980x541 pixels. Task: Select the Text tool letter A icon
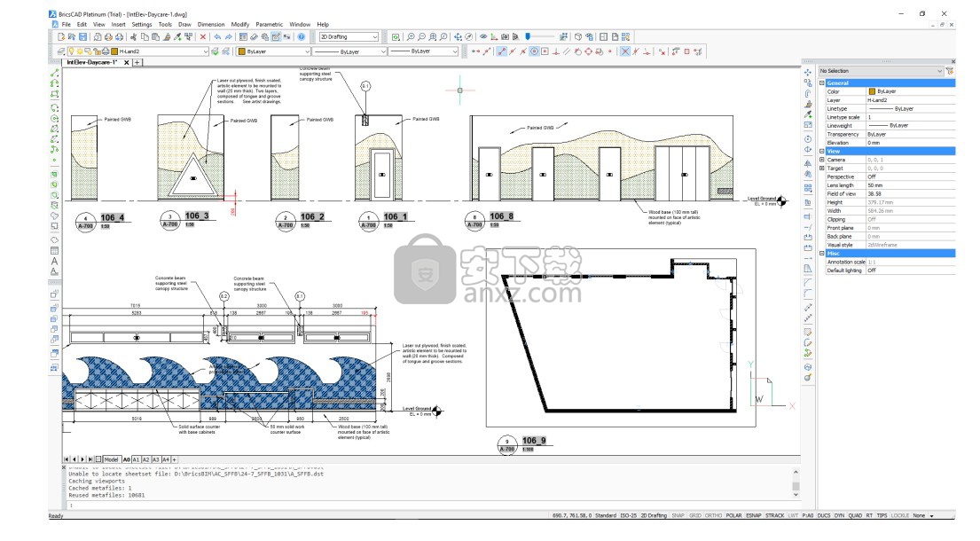click(x=54, y=261)
